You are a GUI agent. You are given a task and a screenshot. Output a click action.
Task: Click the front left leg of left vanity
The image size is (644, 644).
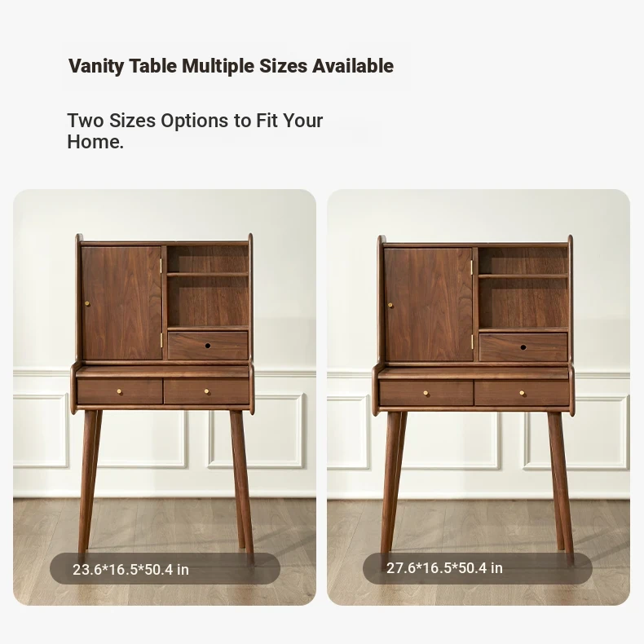(88, 481)
